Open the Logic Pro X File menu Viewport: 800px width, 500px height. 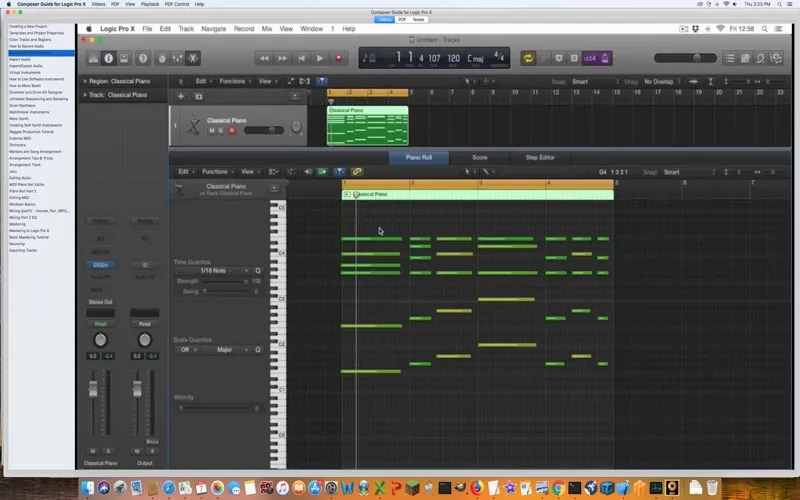(147, 29)
